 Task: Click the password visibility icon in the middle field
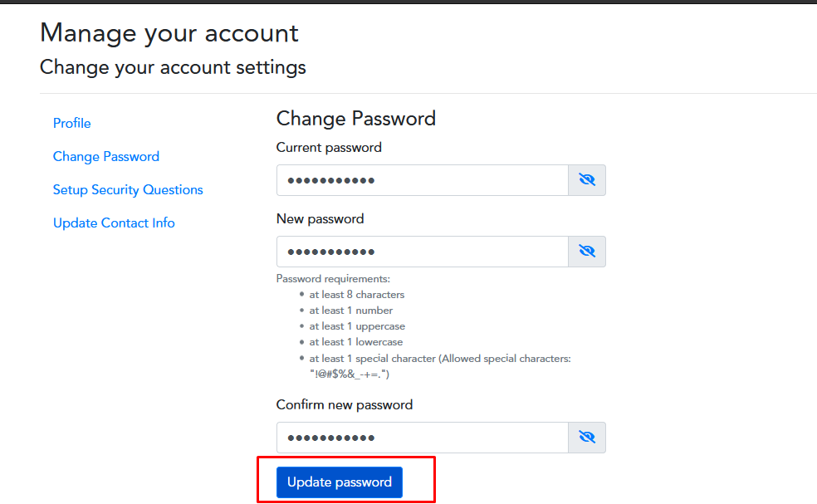587,251
